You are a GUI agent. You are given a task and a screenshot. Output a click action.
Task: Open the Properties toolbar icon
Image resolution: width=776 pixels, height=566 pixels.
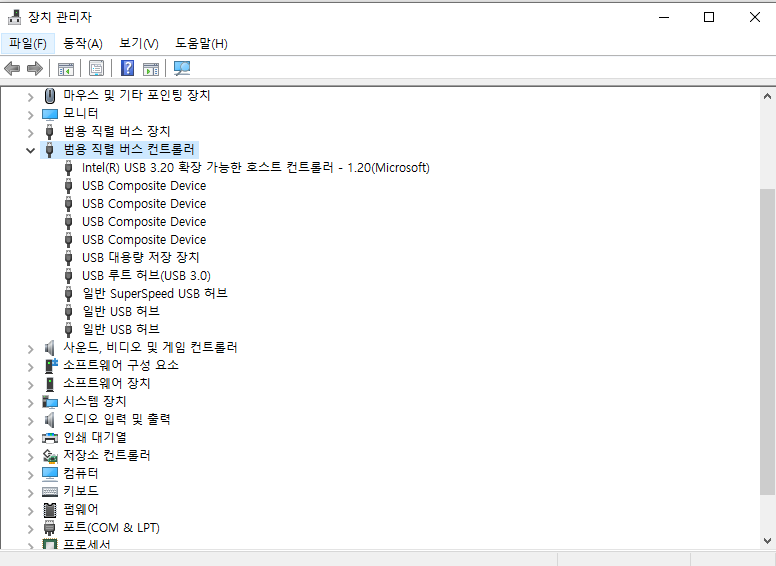[97, 68]
